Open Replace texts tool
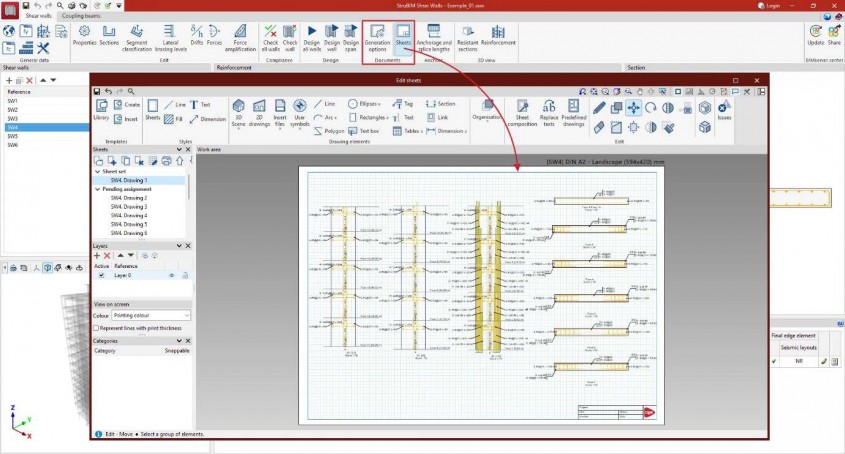This screenshot has height=454, width=845. tap(549, 113)
